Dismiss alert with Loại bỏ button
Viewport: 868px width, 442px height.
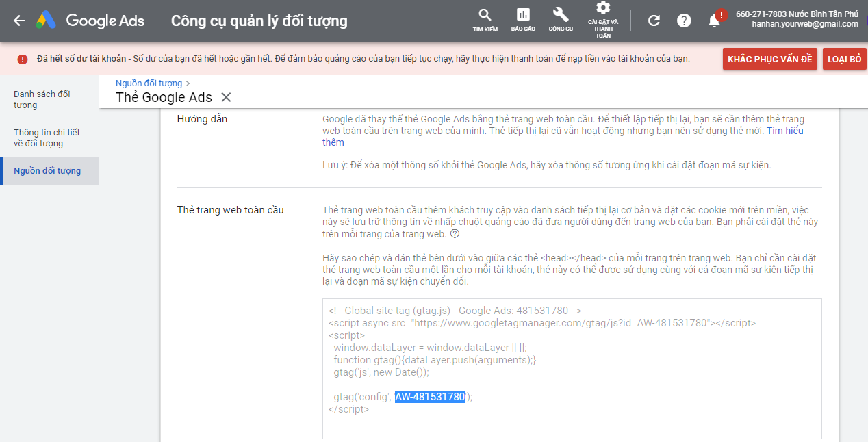[x=844, y=59]
